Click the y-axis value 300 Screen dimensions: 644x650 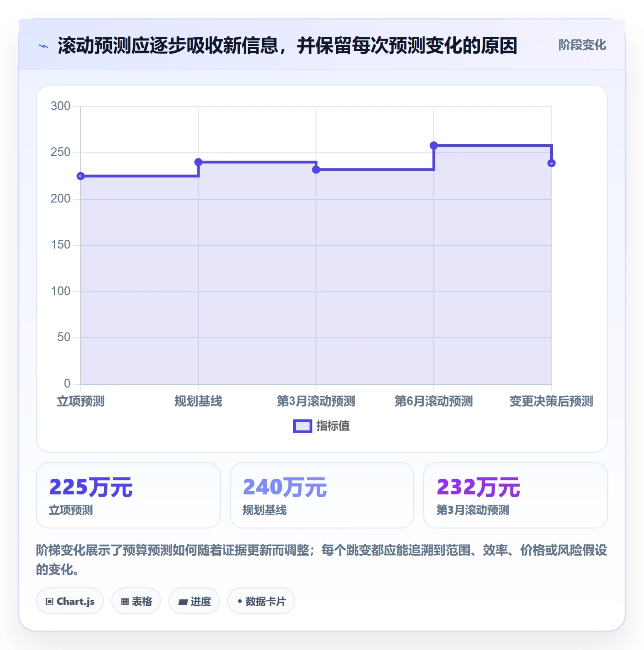[x=61, y=106]
